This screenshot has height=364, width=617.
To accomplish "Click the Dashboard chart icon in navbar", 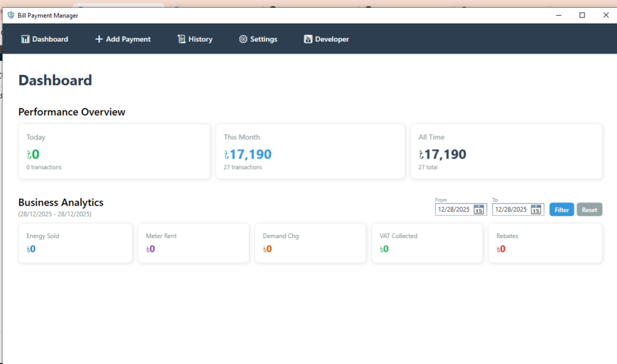I will click(25, 39).
